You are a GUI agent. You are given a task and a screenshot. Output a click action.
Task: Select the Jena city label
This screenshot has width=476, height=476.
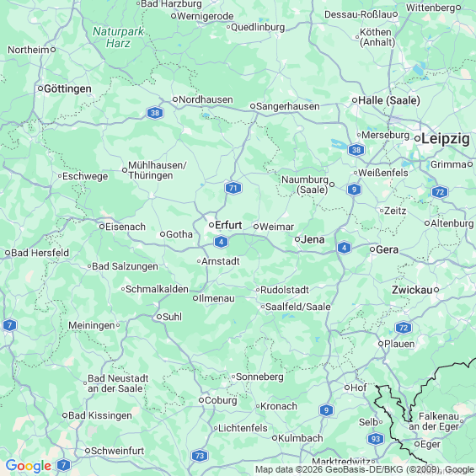click(313, 239)
